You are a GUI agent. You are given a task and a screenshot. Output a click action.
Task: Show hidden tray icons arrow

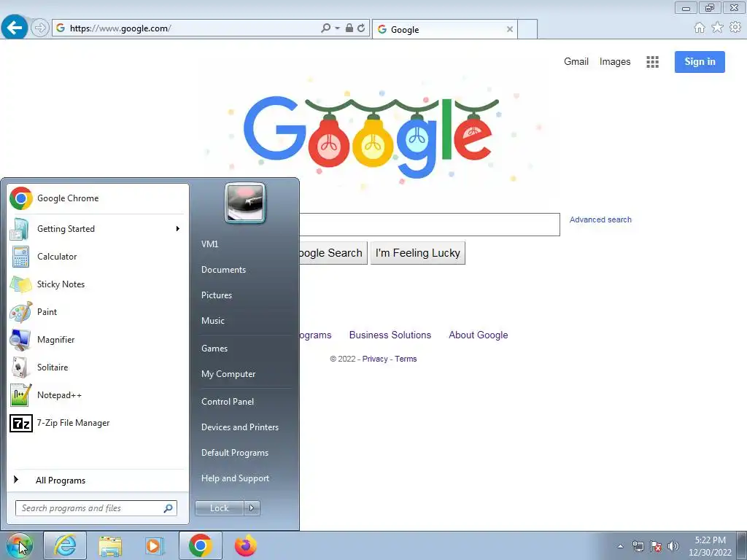(620, 546)
